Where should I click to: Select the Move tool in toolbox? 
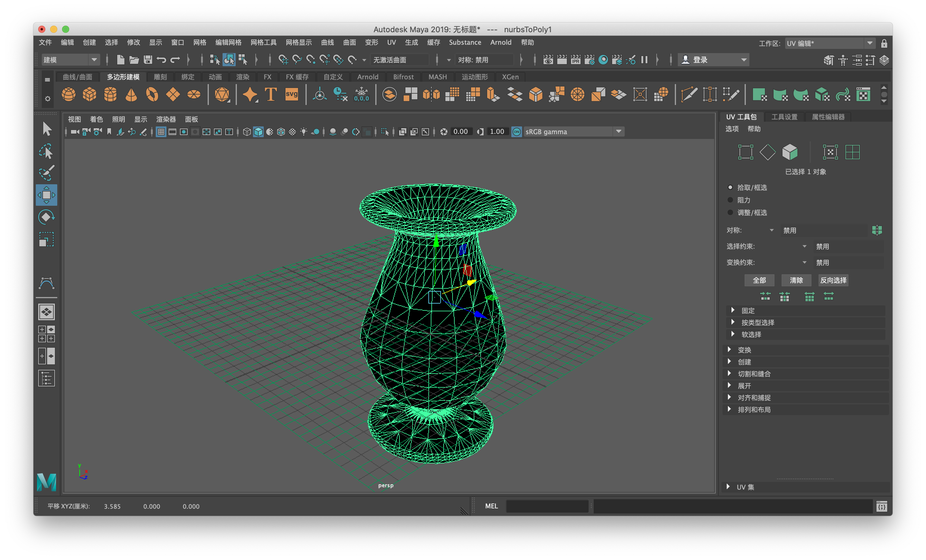46,195
